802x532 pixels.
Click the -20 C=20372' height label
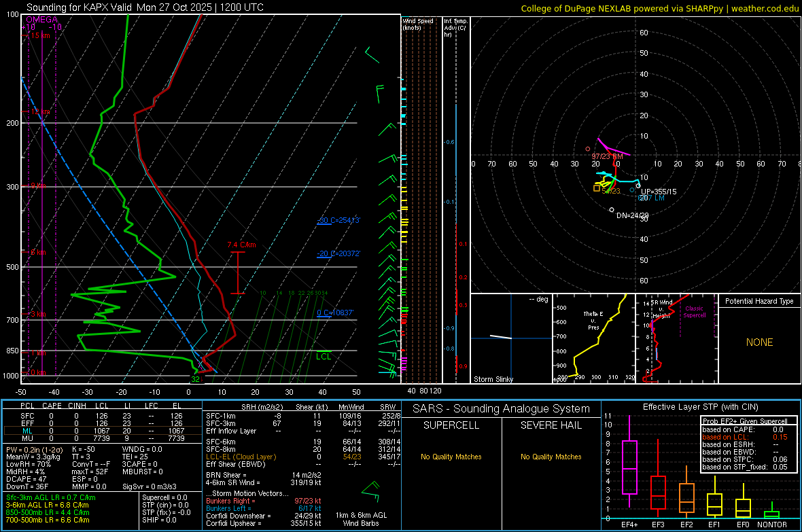pyautogui.click(x=338, y=253)
